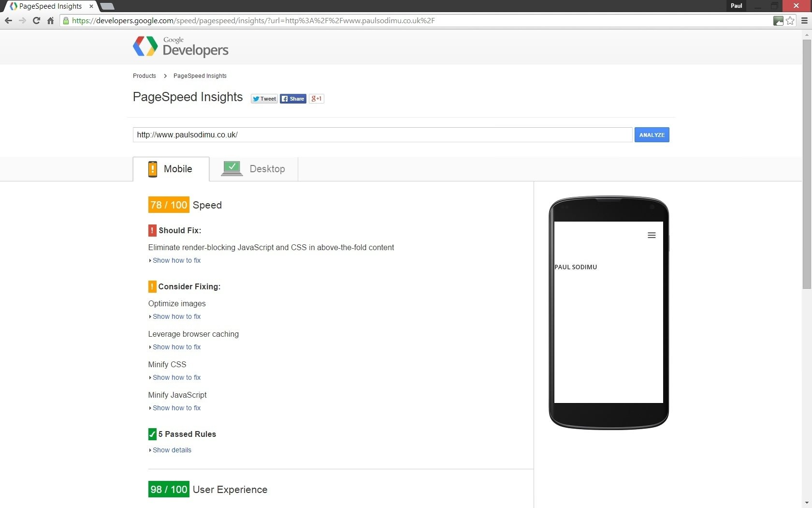Viewport: 812px width, 508px height.
Task: Click the Products breadcrumb link
Action: coord(145,76)
